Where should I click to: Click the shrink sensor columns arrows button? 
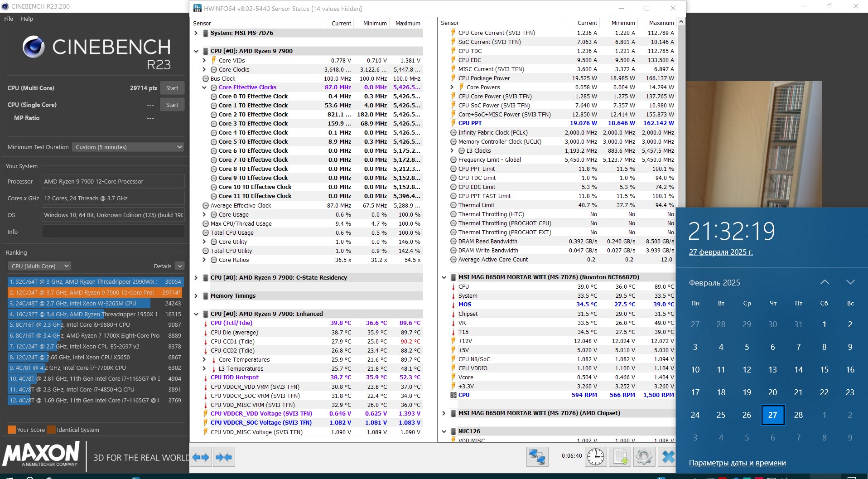coord(224,457)
